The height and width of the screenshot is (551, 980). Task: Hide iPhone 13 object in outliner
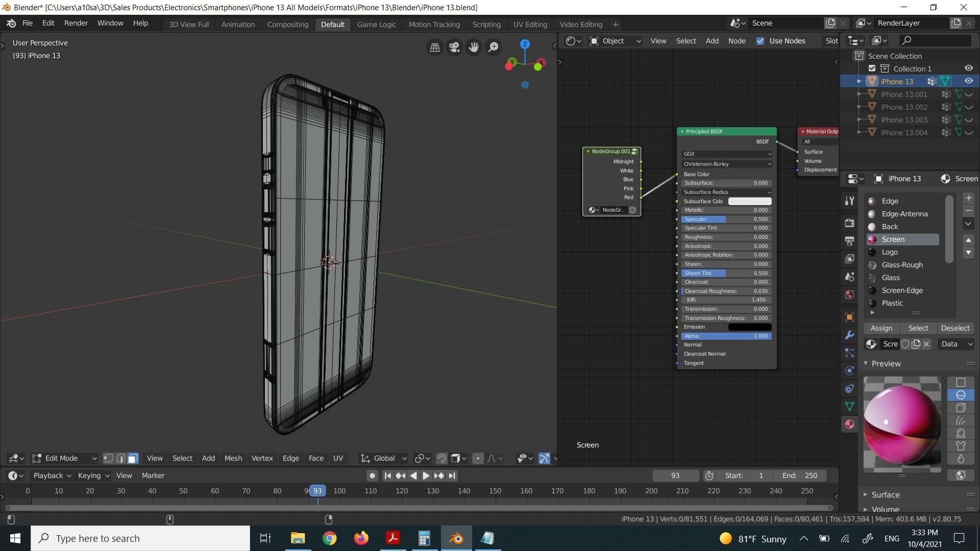pyautogui.click(x=968, y=81)
